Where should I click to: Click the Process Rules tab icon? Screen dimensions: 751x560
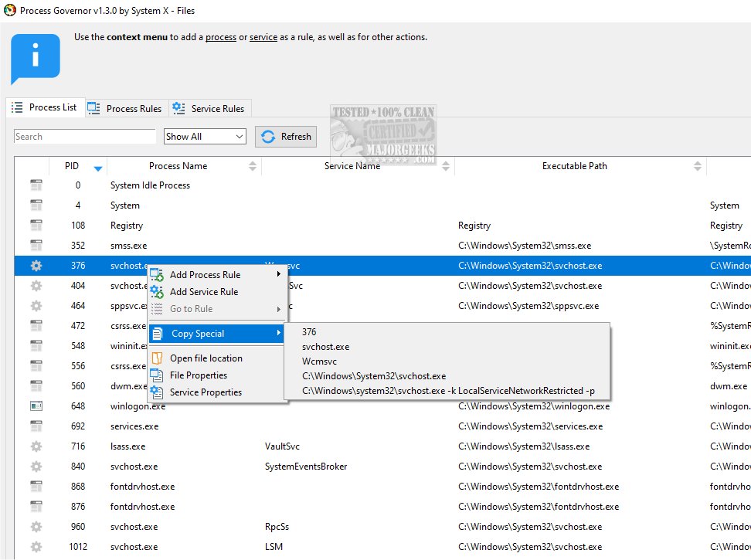pos(93,108)
